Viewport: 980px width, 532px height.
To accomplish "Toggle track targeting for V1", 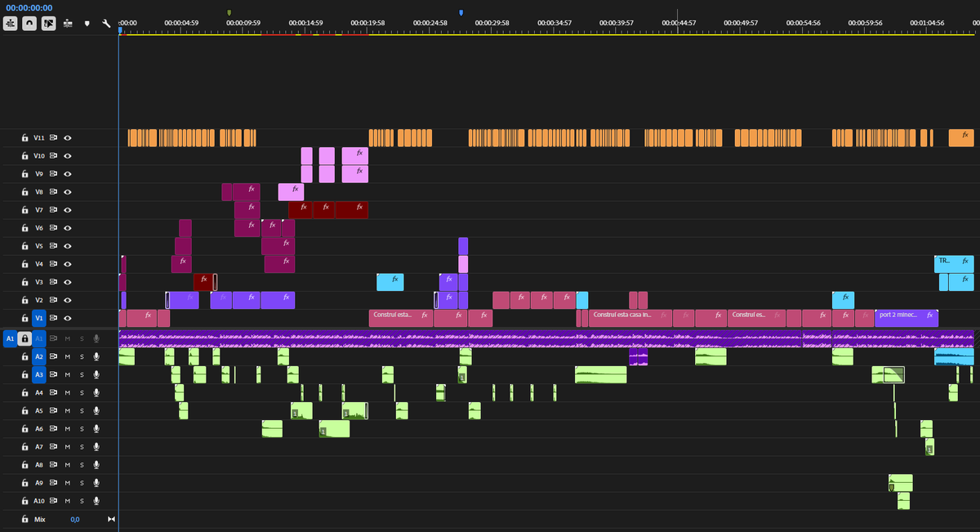I will pos(38,317).
